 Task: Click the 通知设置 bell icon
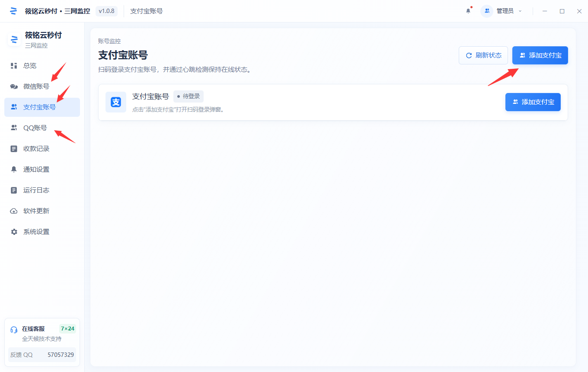[x=14, y=170]
